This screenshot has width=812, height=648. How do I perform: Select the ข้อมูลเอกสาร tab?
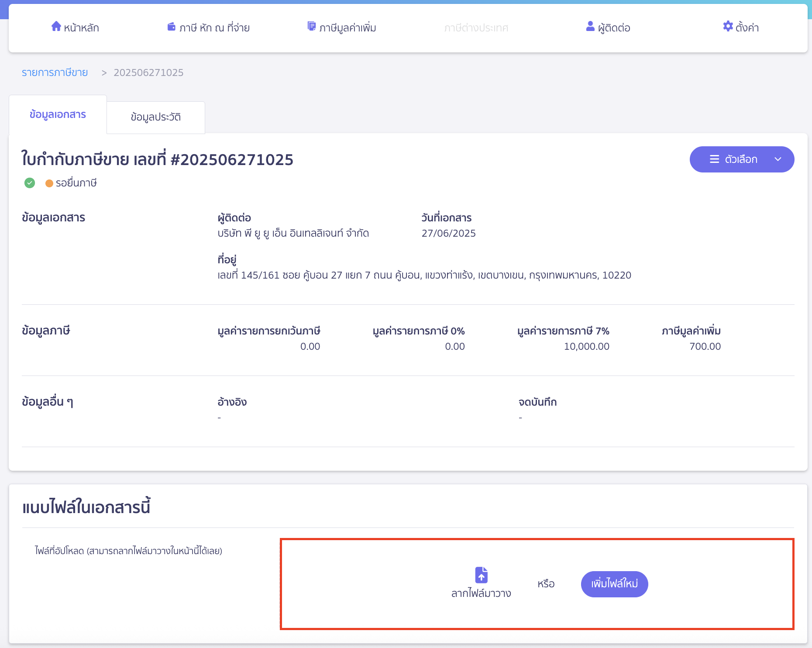click(x=58, y=114)
